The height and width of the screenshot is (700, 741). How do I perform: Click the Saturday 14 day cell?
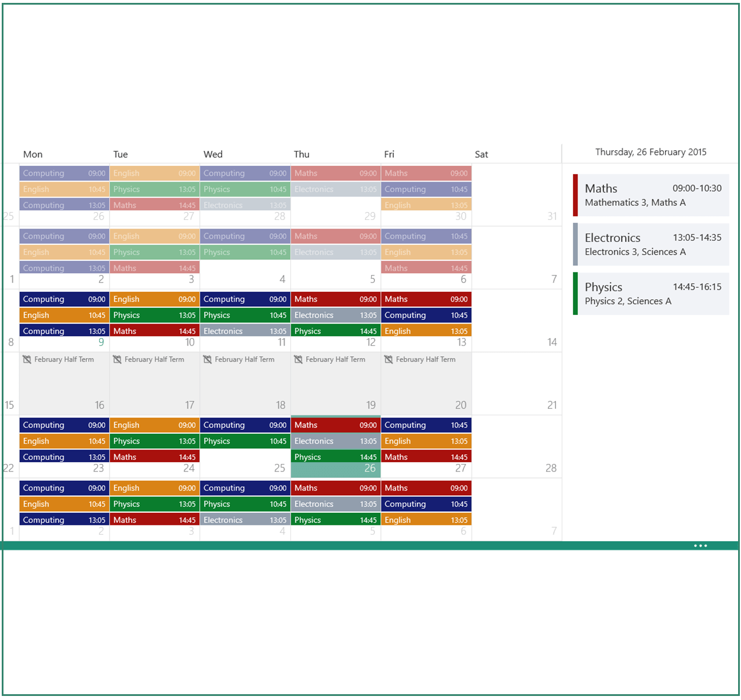(517, 321)
